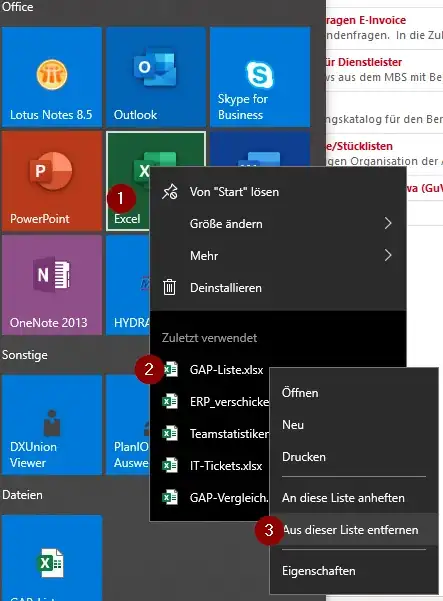
Task: Click the Excel icon beside ERP_verschicke
Action: [170, 401]
